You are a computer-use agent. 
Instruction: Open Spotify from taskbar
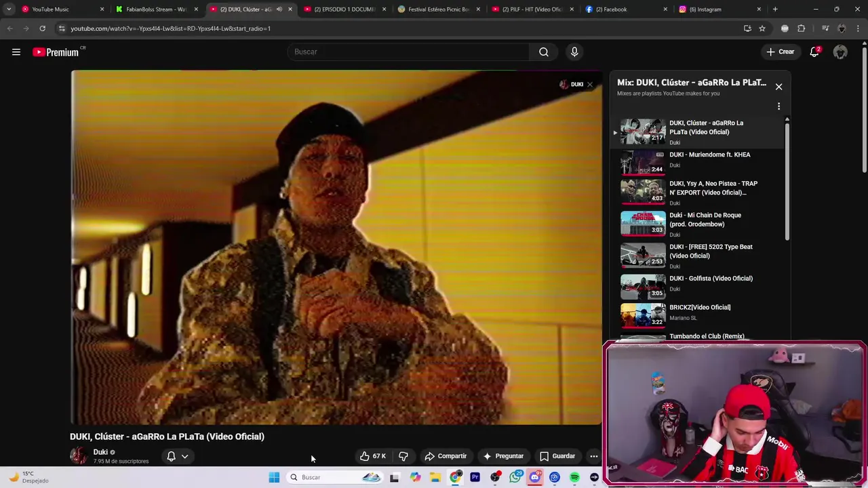[574, 477]
